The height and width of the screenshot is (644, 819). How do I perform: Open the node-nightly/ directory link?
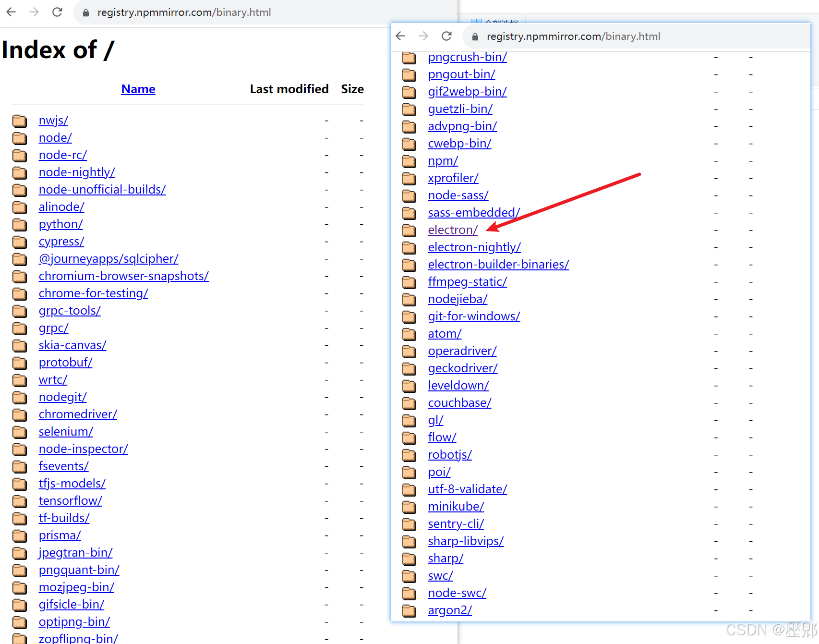77,172
